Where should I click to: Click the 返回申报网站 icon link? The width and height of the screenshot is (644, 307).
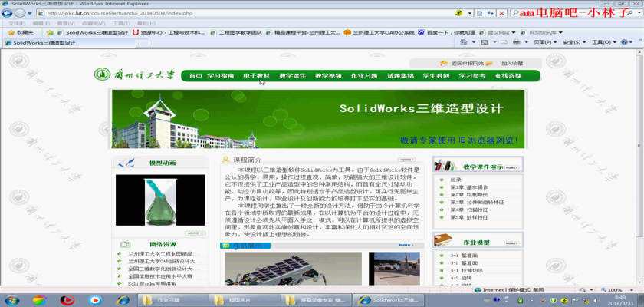(x=444, y=63)
